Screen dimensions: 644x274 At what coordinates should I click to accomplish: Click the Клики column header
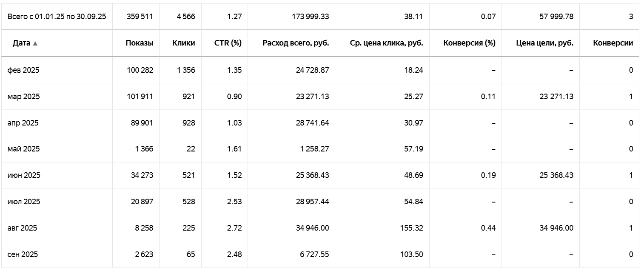184,43
